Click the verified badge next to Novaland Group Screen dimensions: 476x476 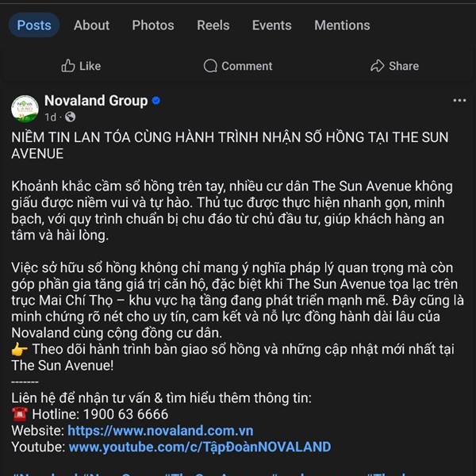tap(157, 101)
